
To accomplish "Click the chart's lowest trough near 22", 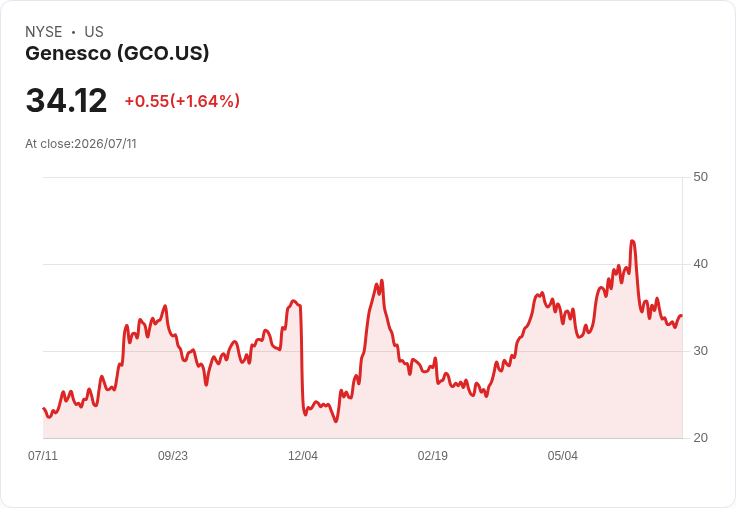I will coord(336,421).
